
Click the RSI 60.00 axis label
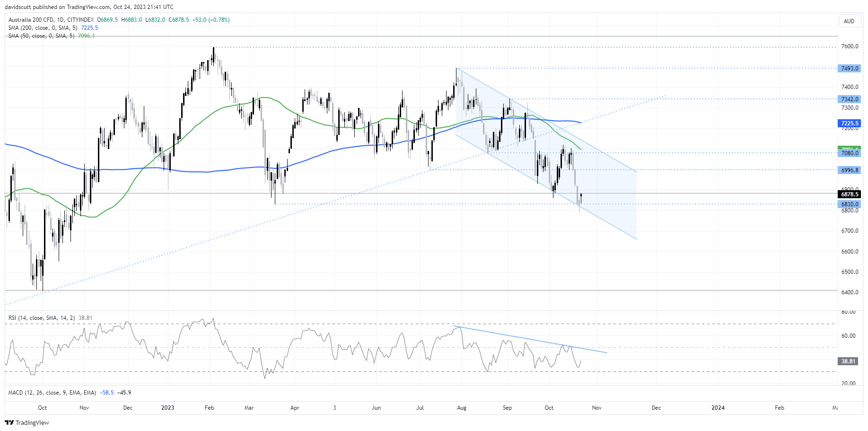tap(848, 336)
